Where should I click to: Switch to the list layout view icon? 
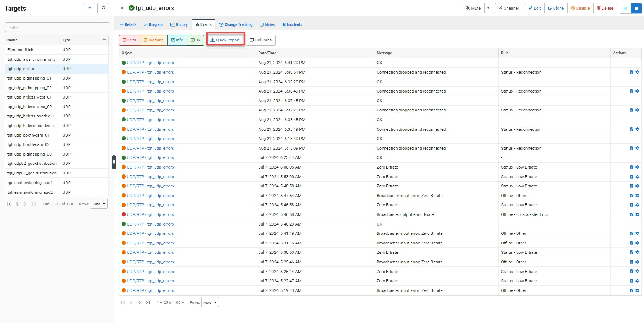[x=625, y=8]
